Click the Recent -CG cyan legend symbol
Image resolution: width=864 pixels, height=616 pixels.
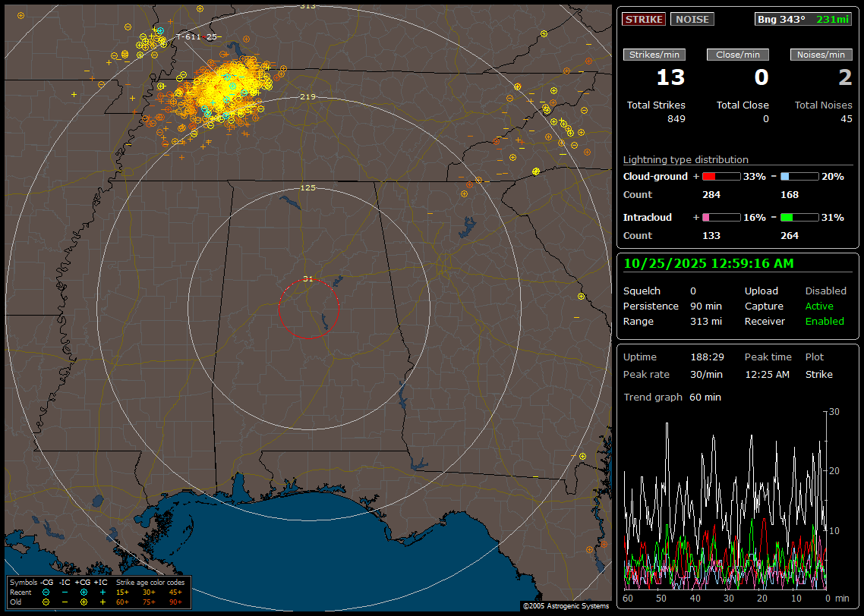(46, 592)
